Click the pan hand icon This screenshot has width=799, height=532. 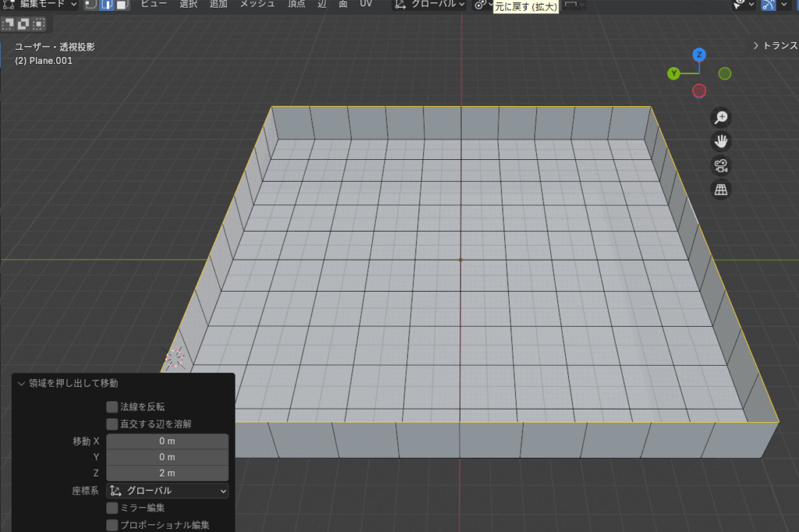coord(720,141)
